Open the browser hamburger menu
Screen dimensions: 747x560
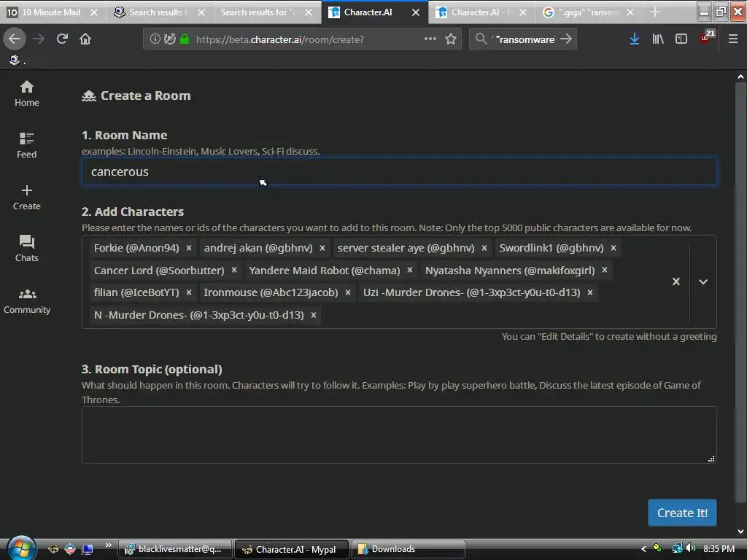coord(732,39)
